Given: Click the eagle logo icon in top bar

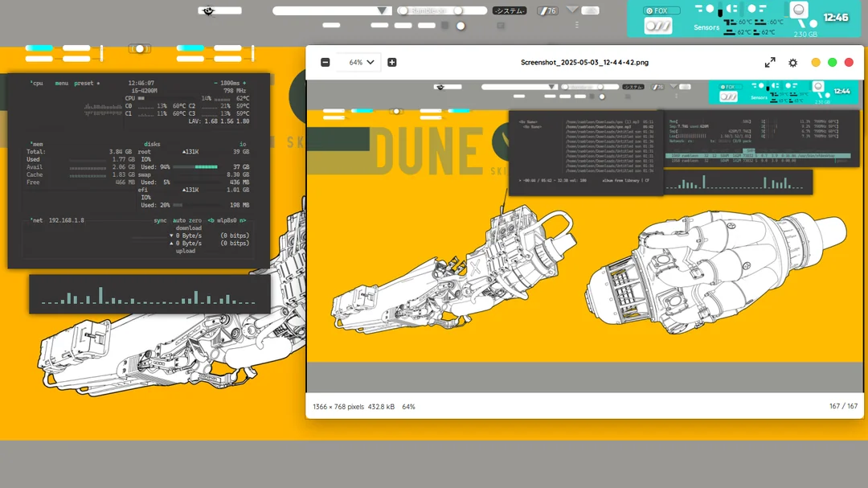Looking at the screenshot, I should pyautogui.click(x=208, y=11).
